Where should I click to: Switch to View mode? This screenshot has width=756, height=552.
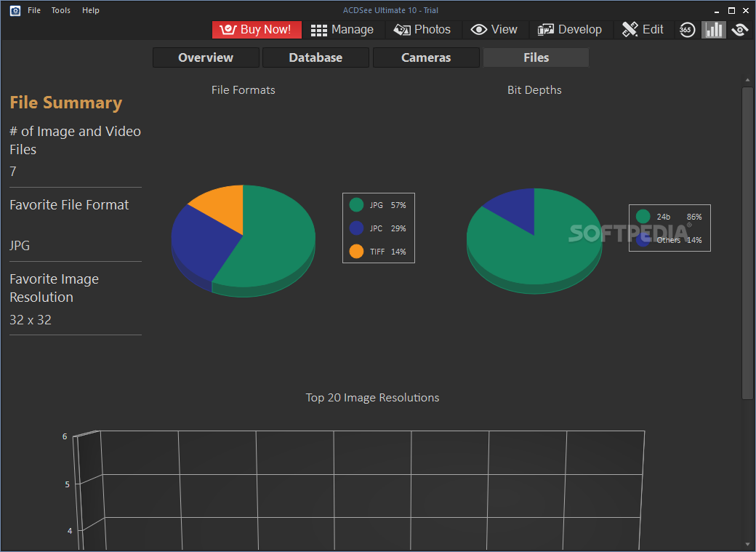tap(494, 30)
